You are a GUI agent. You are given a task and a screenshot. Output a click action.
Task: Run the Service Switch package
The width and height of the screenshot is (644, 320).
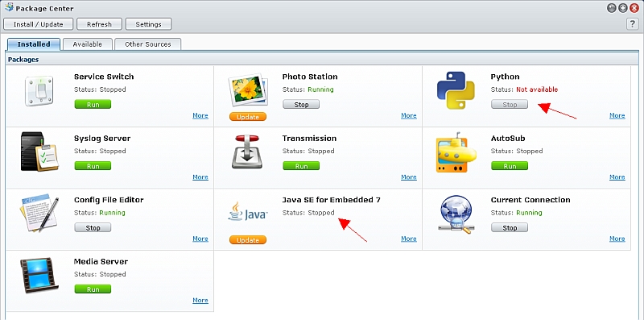coord(93,105)
